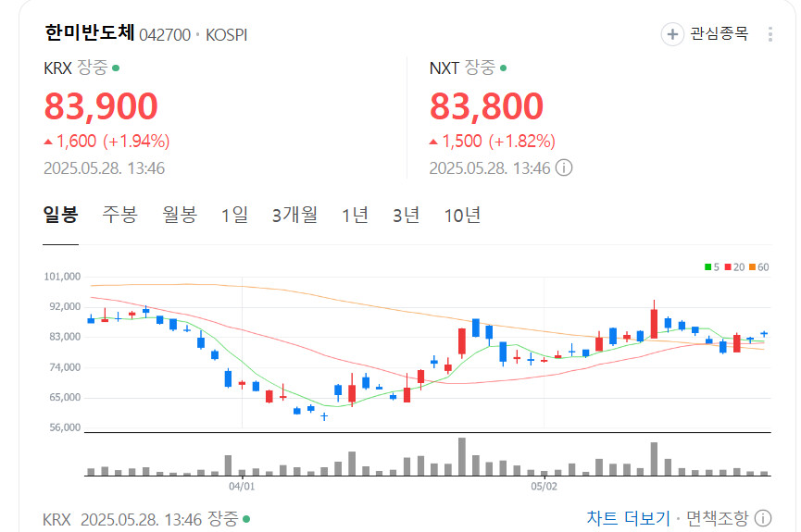Open the three-dot more options menu
801x532 pixels.
[770, 34]
